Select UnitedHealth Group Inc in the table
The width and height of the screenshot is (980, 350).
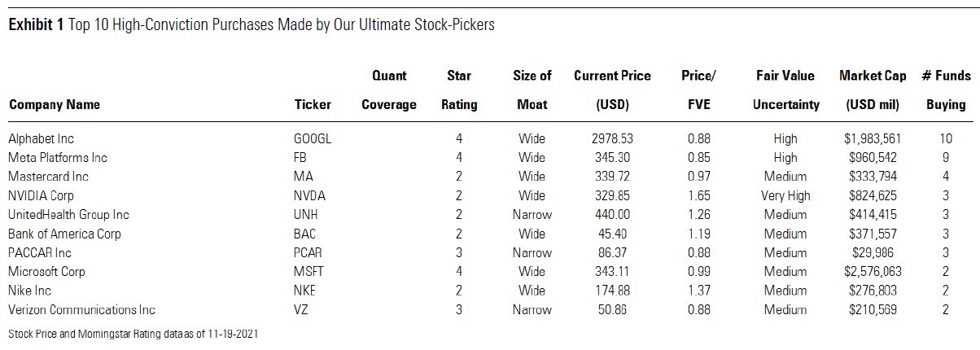tap(68, 215)
